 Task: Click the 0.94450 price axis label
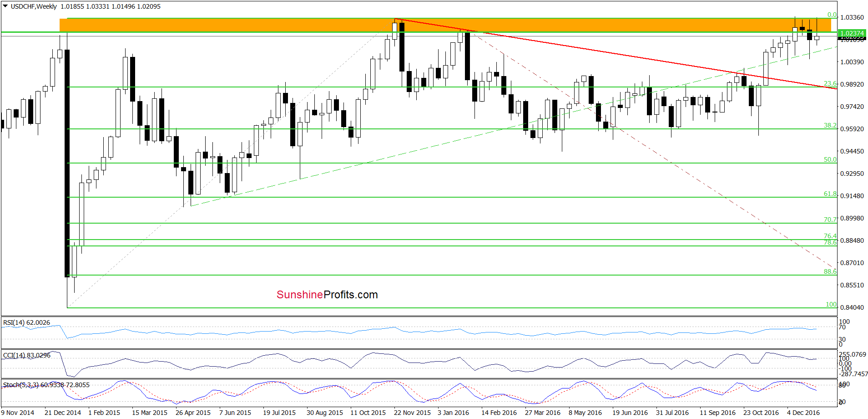pos(852,151)
